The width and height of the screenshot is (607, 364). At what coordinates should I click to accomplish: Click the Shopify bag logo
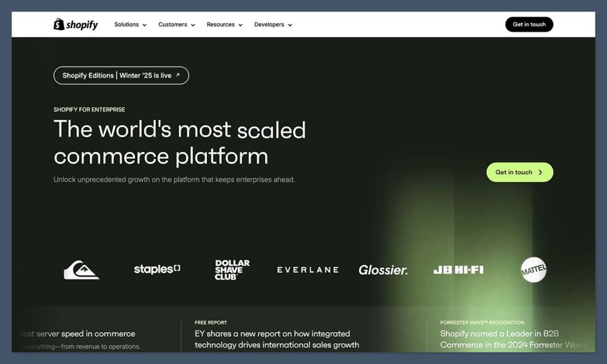[58, 24]
